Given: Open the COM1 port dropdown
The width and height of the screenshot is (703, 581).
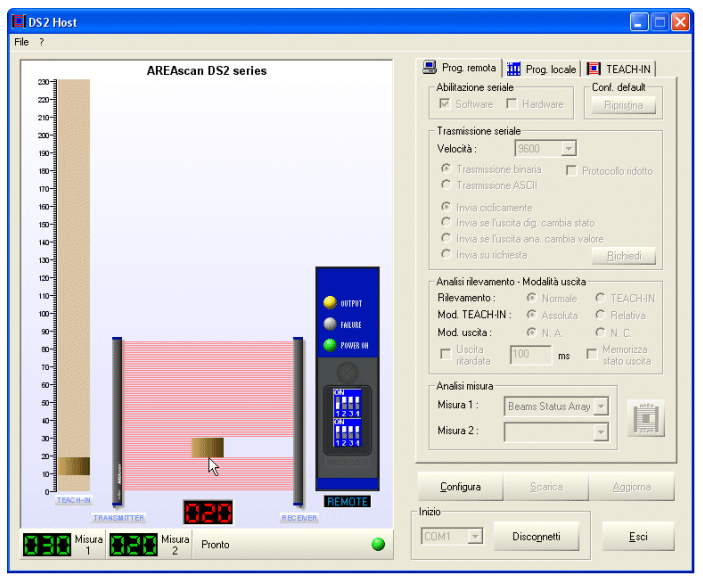Looking at the screenshot, I should (x=475, y=536).
